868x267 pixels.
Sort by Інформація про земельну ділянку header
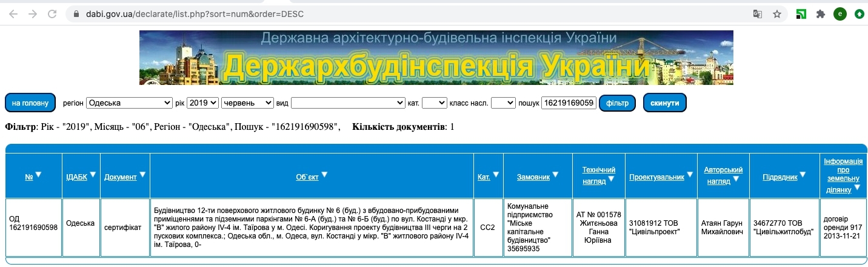pos(843,175)
